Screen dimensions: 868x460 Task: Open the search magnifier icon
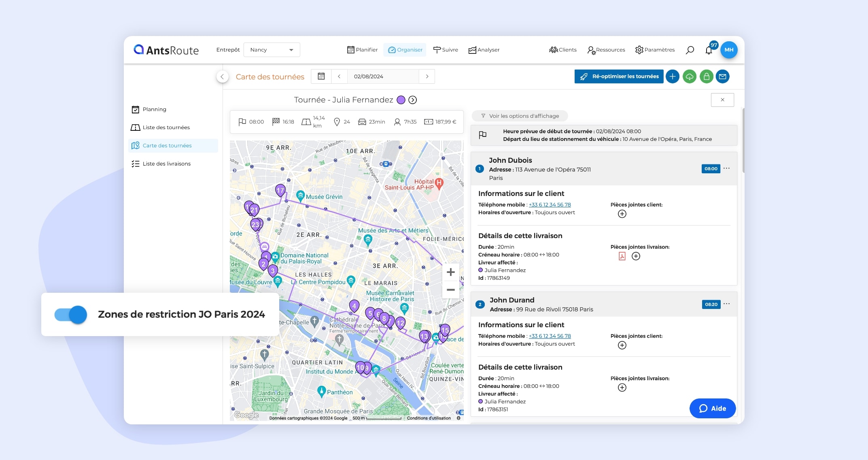[x=690, y=50]
